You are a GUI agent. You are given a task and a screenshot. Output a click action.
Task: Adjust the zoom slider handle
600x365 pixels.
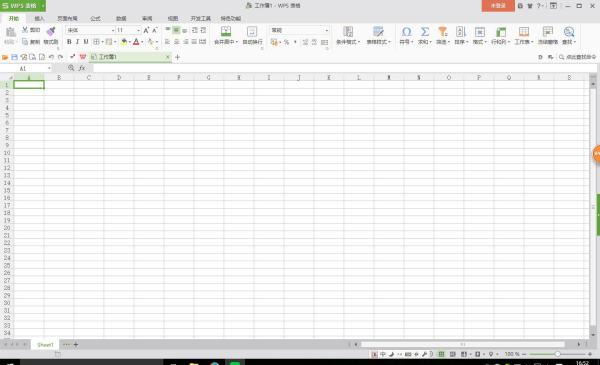coord(558,354)
